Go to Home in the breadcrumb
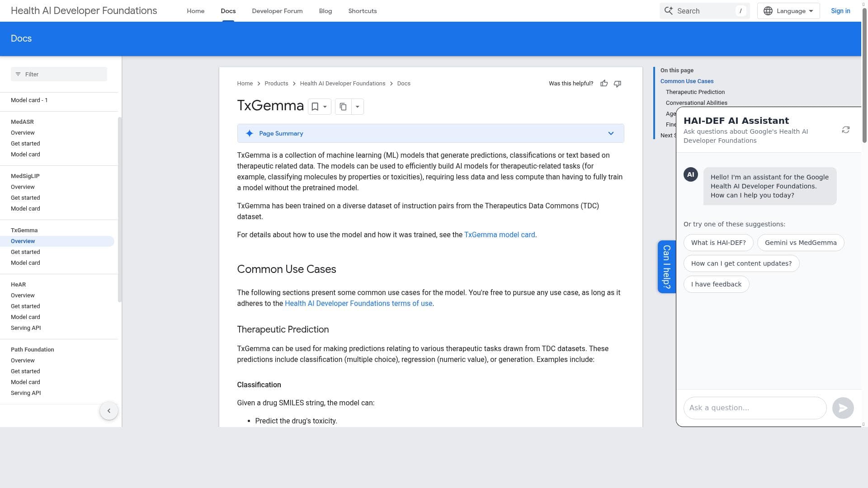 pyautogui.click(x=245, y=84)
